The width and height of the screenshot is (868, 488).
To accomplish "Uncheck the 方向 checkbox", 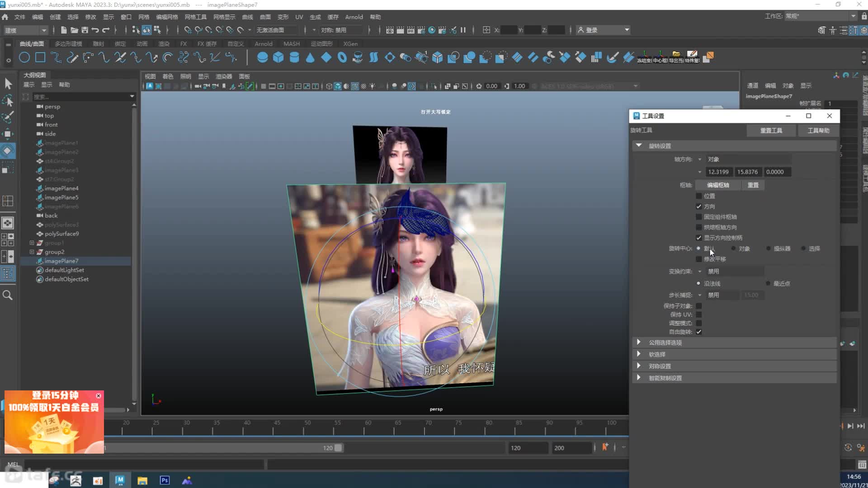I will [x=699, y=206].
